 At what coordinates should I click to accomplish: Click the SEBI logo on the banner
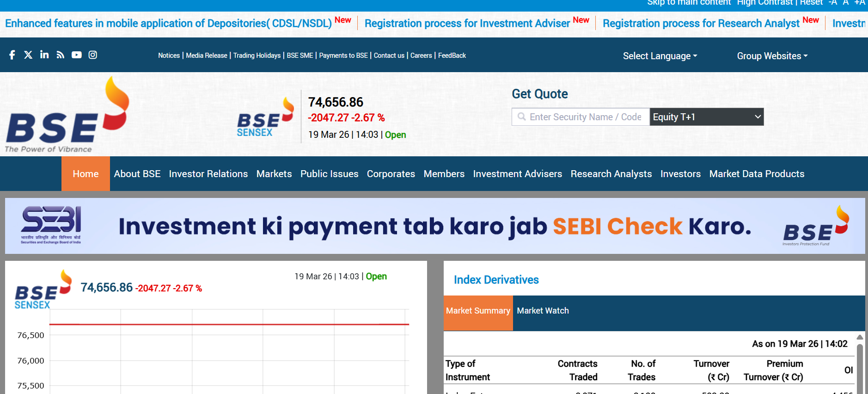pyautogui.click(x=51, y=225)
